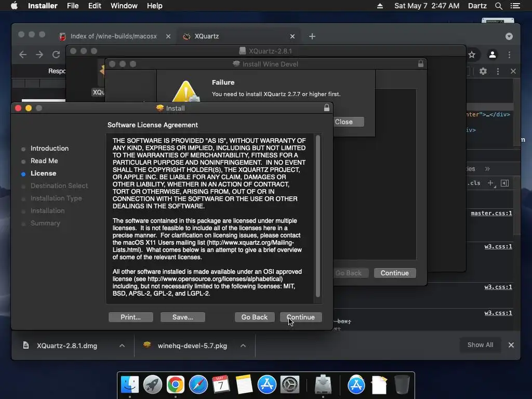This screenshot has width=532, height=399.
Task: Open Notification Center list icon
Action: (x=515, y=6)
